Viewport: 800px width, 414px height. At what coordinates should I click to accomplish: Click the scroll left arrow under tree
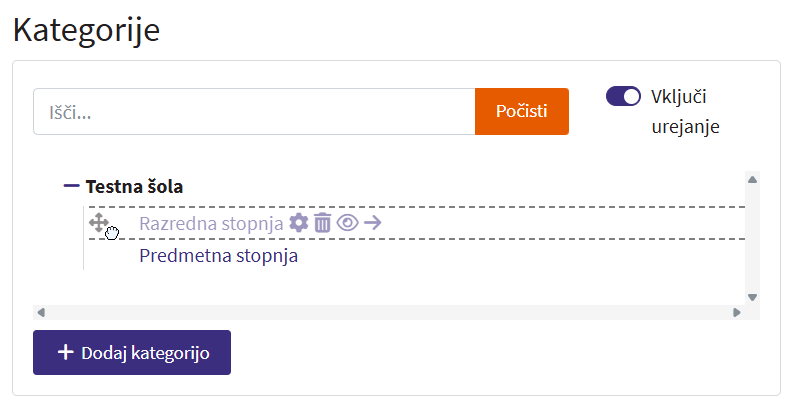(41, 312)
